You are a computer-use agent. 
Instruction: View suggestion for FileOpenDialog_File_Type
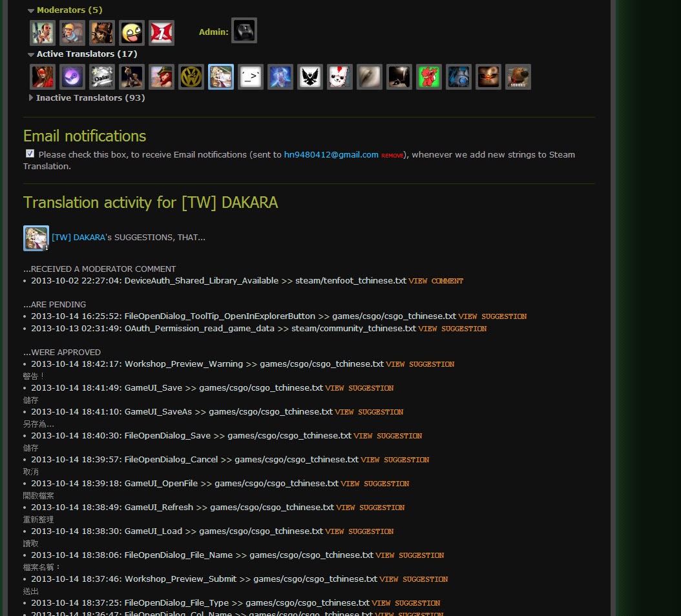click(406, 603)
